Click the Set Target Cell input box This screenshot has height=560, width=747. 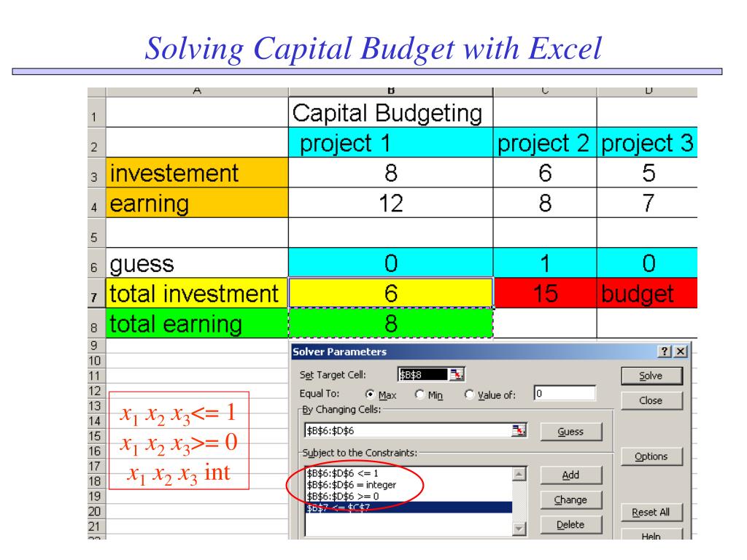coord(423,375)
